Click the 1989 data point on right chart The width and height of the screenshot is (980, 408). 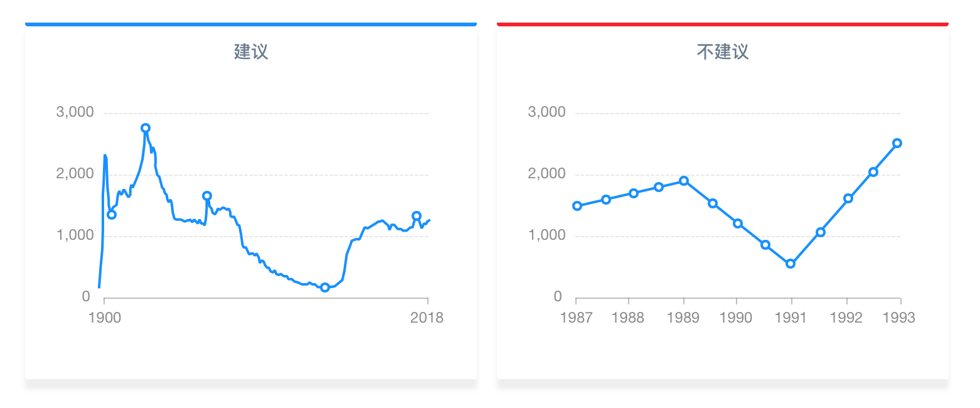[x=684, y=181]
